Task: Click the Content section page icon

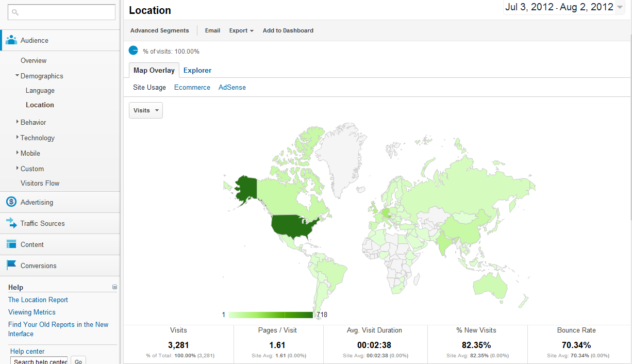Action: pos(11,244)
